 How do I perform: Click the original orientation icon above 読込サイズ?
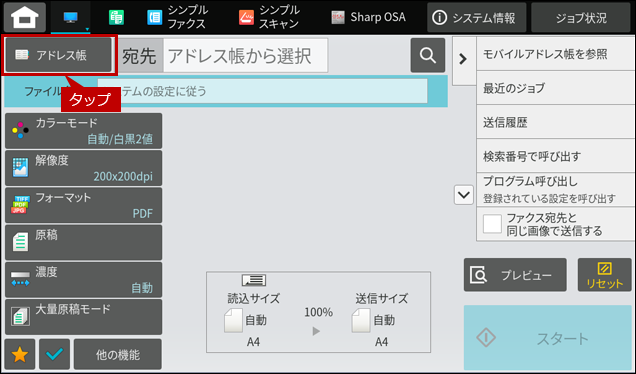254,280
